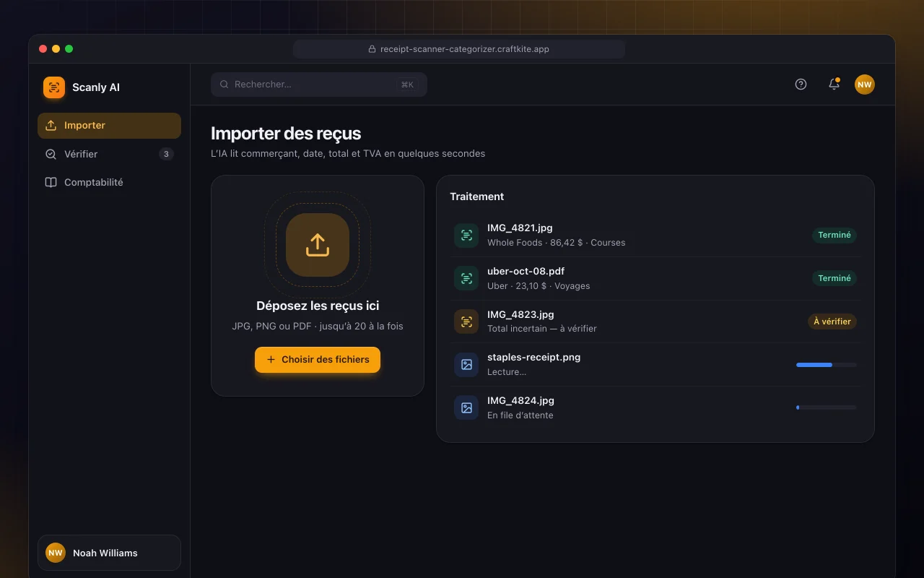Screen dimensions: 924x578
Task: Click image icon for IMG_4824.jpg
Action: point(466,408)
